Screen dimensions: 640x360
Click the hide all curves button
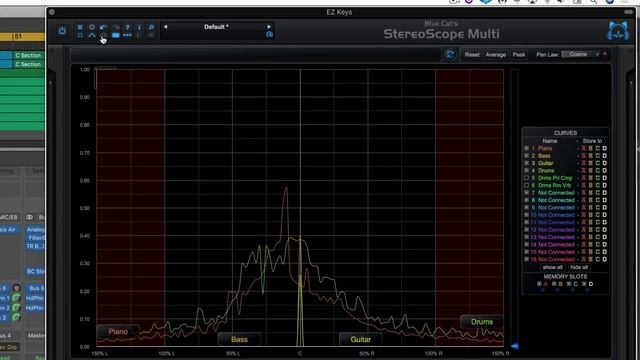[x=579, y=267]
